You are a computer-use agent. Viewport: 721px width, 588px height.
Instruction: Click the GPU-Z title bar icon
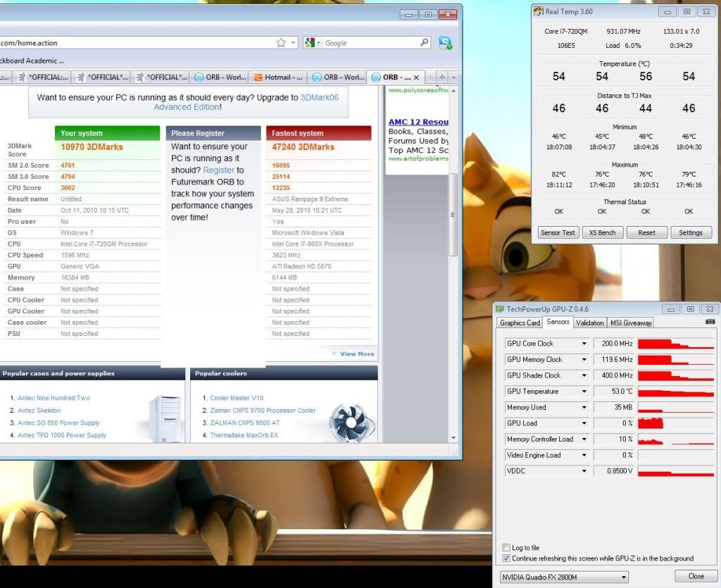tap(500, 309)
